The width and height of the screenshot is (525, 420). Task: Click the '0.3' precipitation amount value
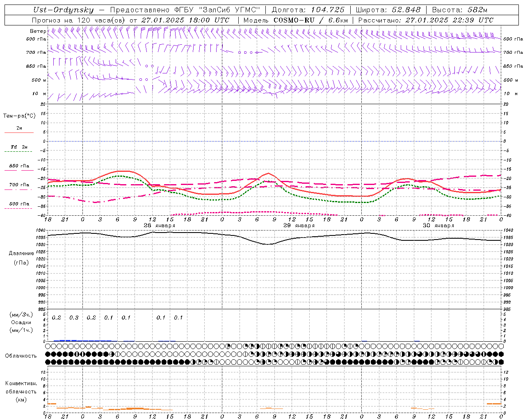pyautogui.click(x=74, y=318)
